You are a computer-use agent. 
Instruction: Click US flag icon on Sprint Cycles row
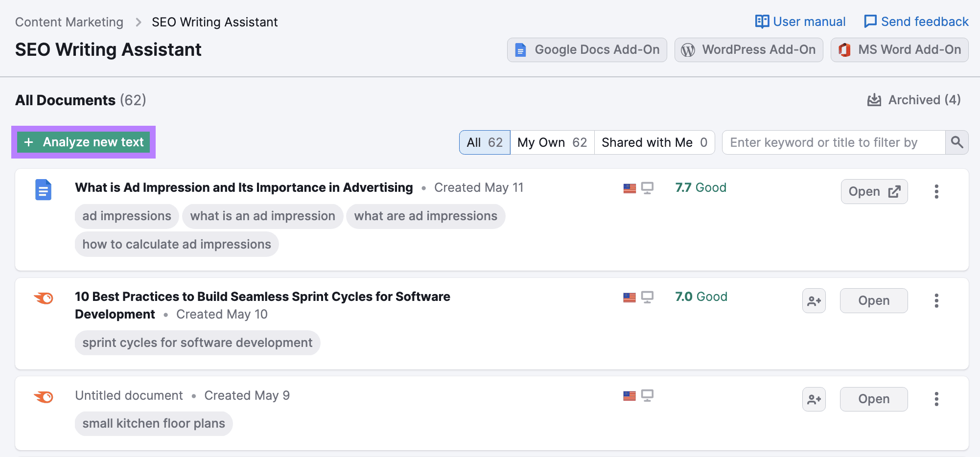[630, 297]
